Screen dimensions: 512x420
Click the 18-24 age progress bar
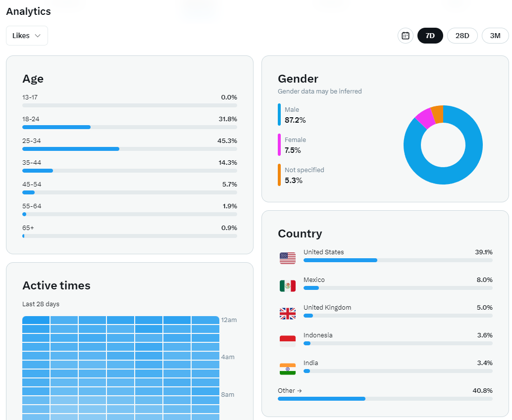tap(130, 127)
